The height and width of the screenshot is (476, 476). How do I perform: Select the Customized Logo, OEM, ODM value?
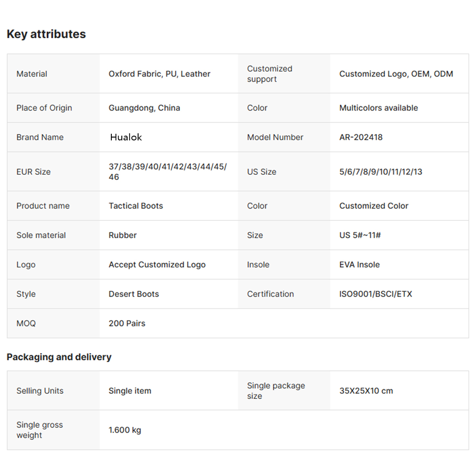tap(396, 74)
